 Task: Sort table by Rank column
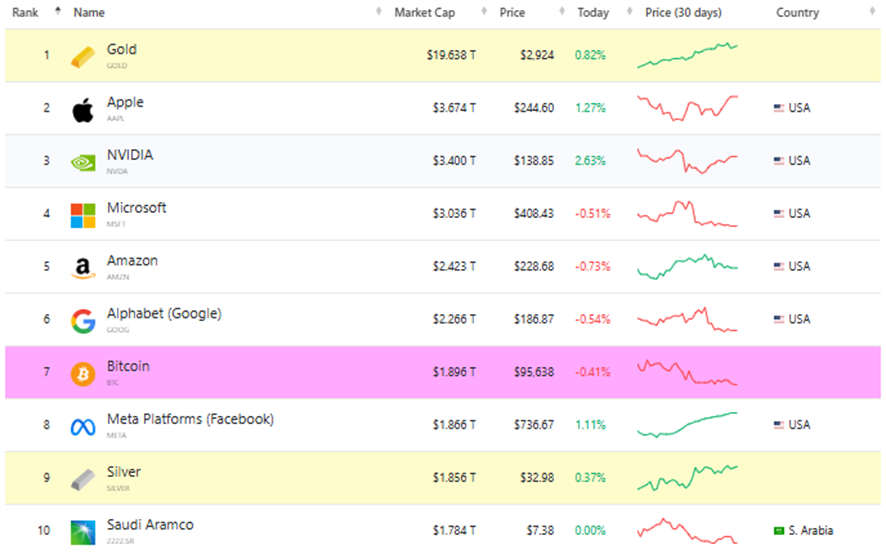tap(25, 13)
